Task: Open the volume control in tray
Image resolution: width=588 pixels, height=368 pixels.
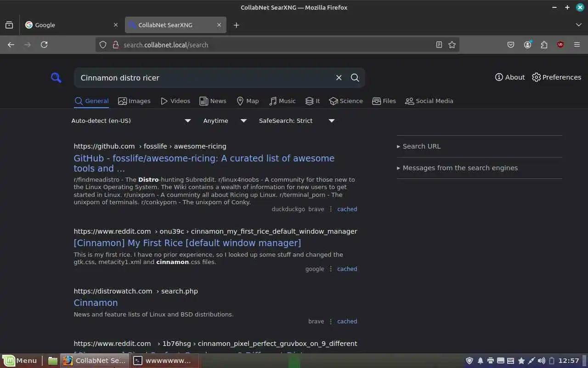Action: point(542,361)
